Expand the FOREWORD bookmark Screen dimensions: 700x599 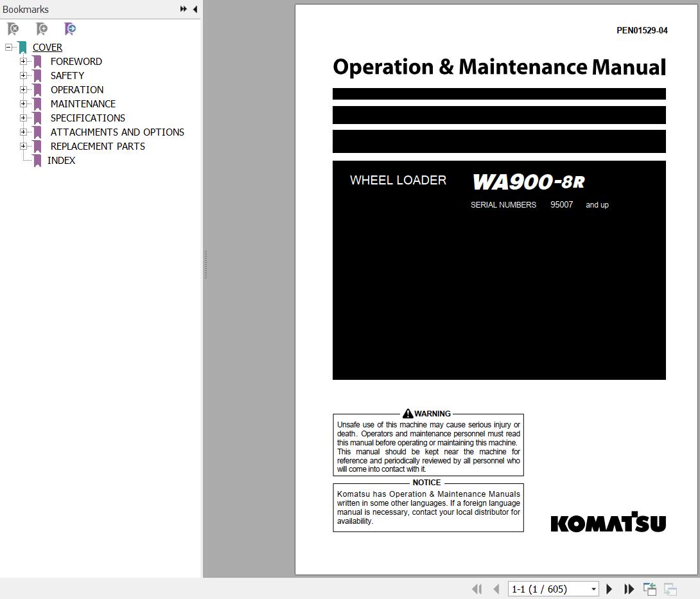point(23,61)
